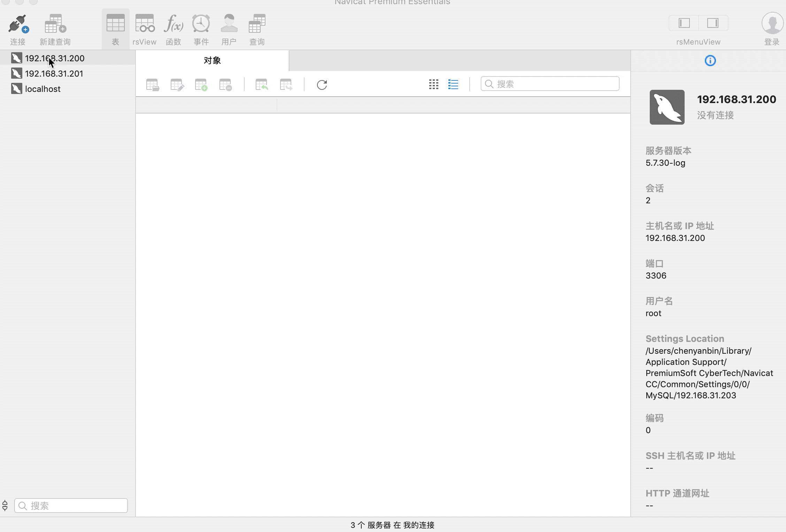
Task: Click the 连接 (Connection) toolbar icon
Action: 18,24
